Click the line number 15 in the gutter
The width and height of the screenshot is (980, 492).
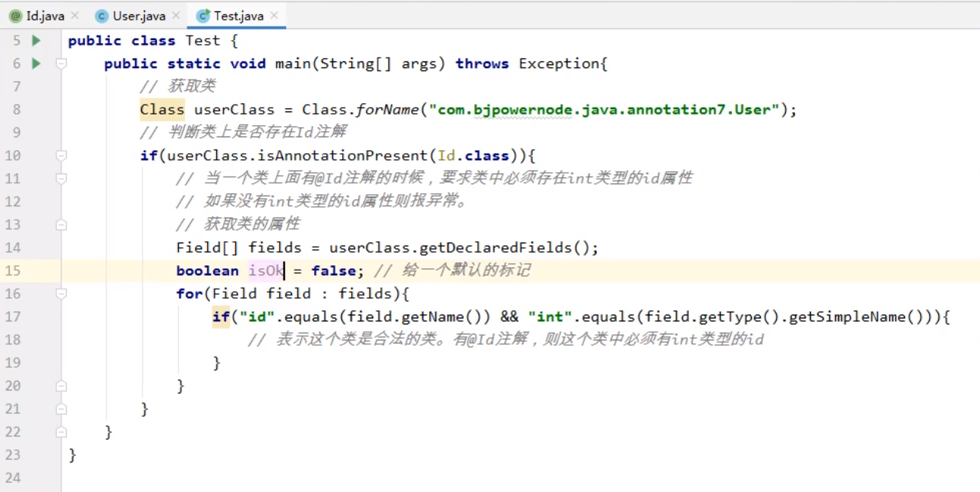click(13, 271)
